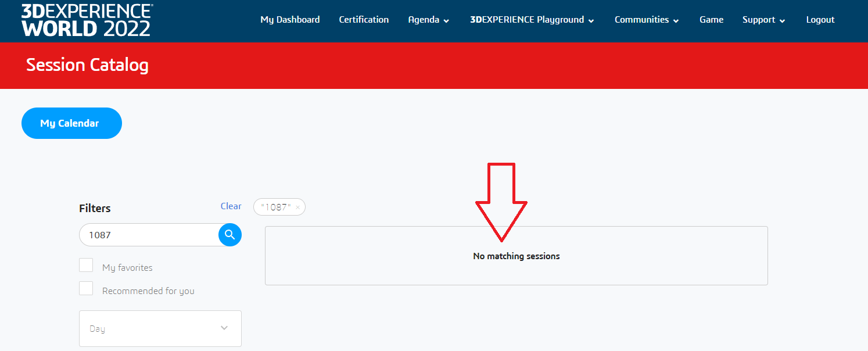Image resolution: width=868 pixels, height=351 pixels.
Task: Expand the 3DEXPERIENCE Playground menu
Action: (x=532, y=20)
